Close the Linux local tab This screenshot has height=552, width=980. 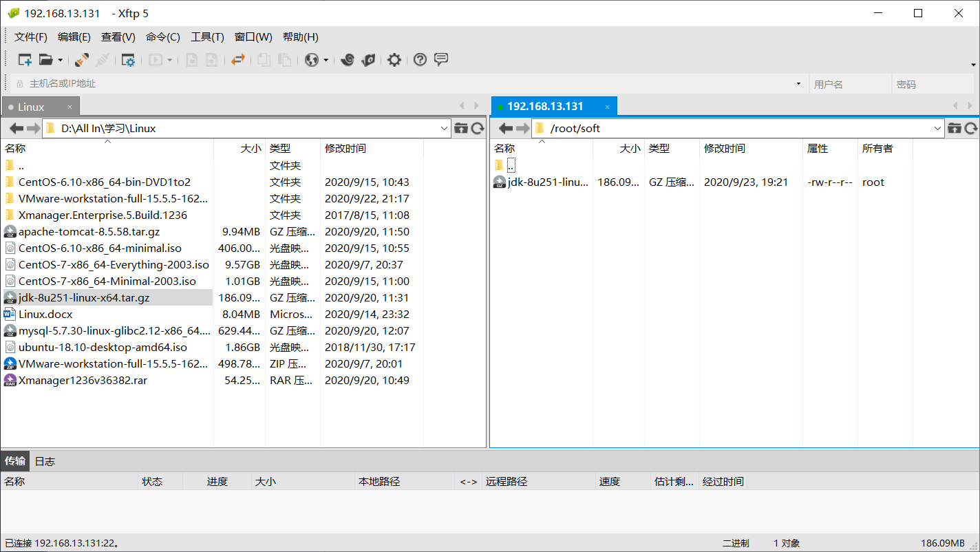[x=70, y=107]
